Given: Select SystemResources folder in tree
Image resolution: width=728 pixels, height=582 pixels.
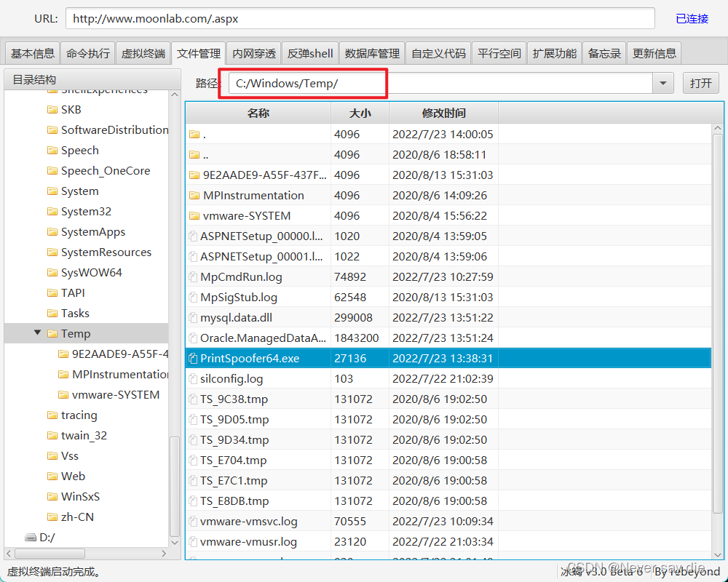Looking at the screenshot, I should [x=106, y=252].
